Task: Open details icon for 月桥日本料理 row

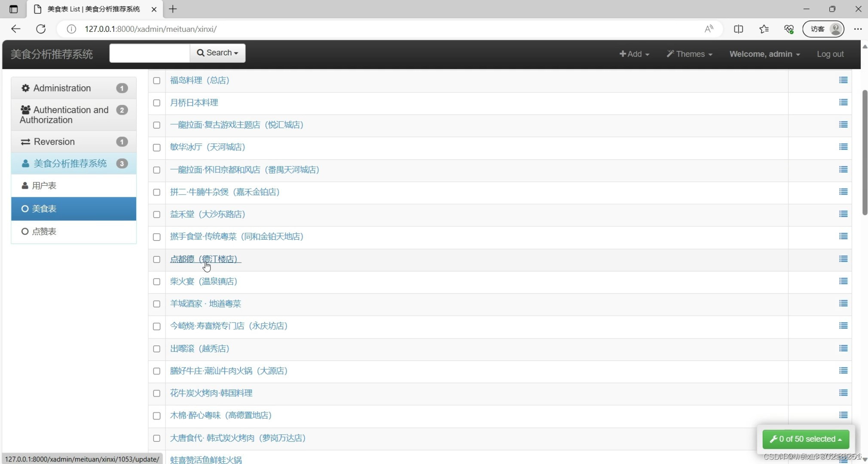Action: tap(843, 103)
